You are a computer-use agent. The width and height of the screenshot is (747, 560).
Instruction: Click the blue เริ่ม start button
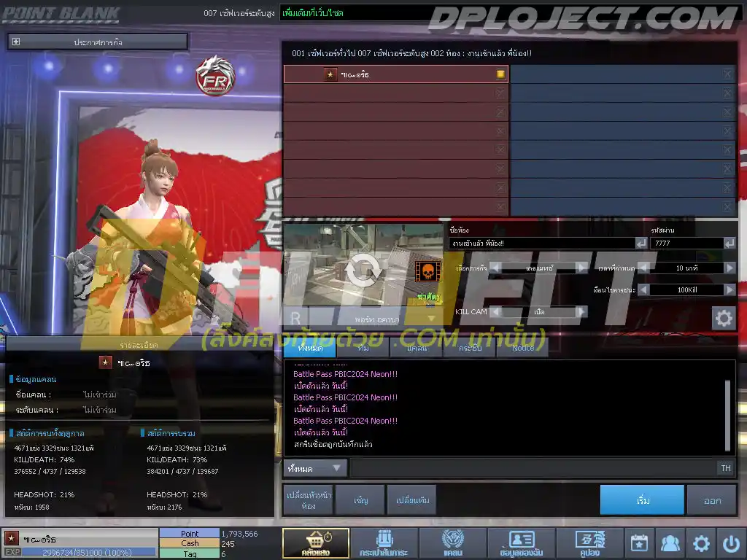[x=642, y=500]
